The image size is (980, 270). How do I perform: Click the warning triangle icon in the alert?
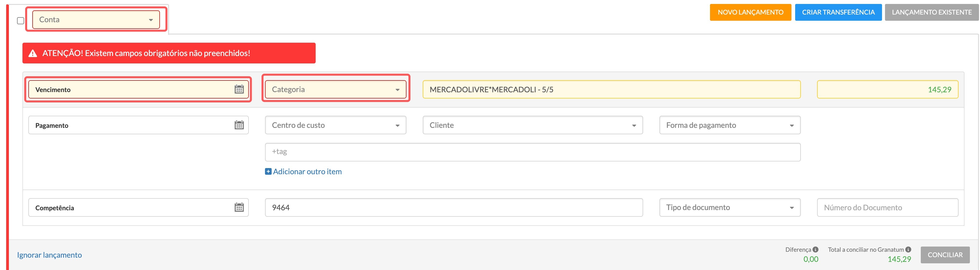click(33, 53)
